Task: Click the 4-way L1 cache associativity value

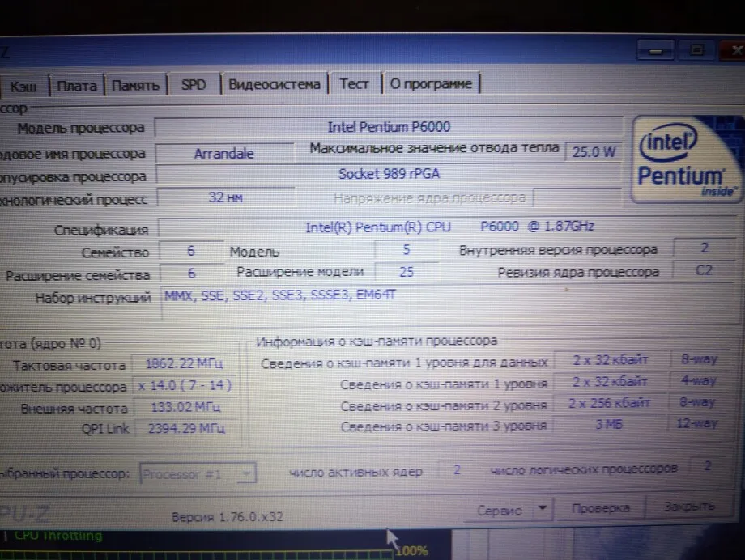Action: [698, 380]
